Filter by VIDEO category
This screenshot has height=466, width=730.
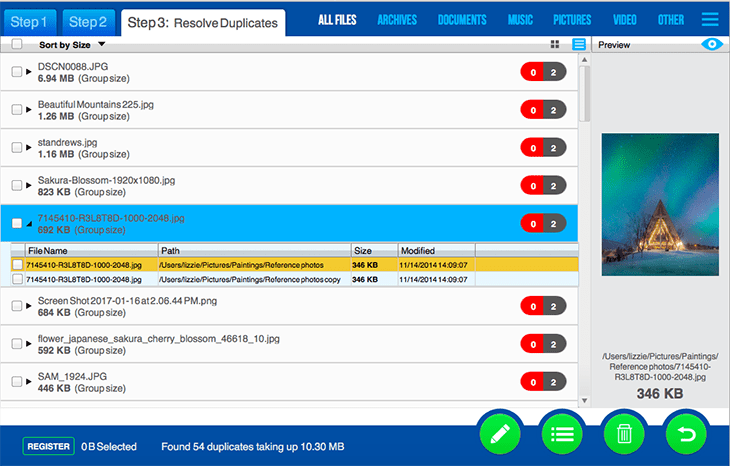[625, 20]
